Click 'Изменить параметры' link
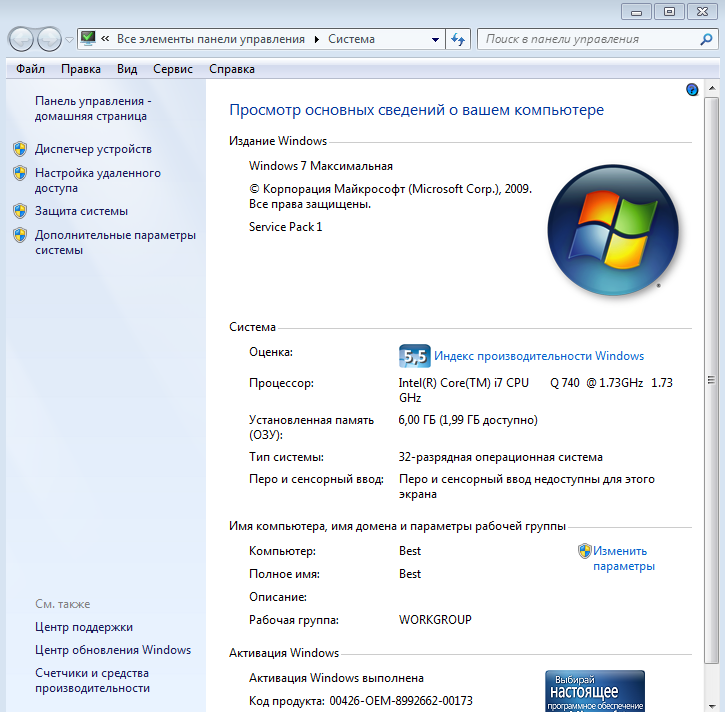This screenshot has width=725, height=712. (624, 559)
